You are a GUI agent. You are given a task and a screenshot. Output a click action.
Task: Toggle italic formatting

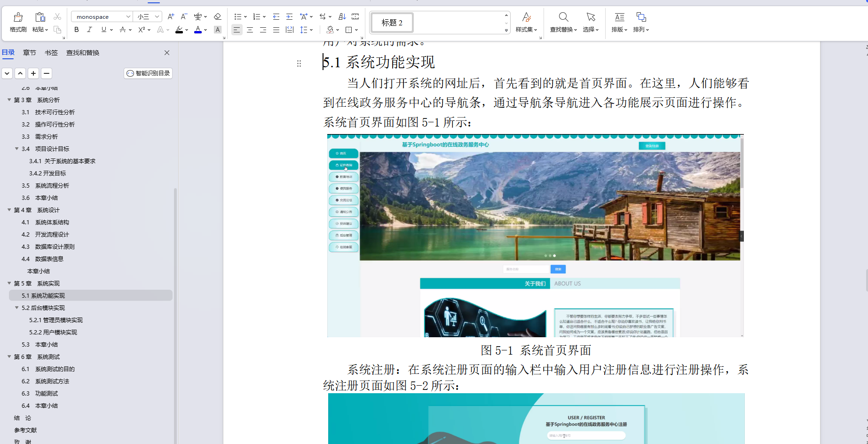click(89, 30)
